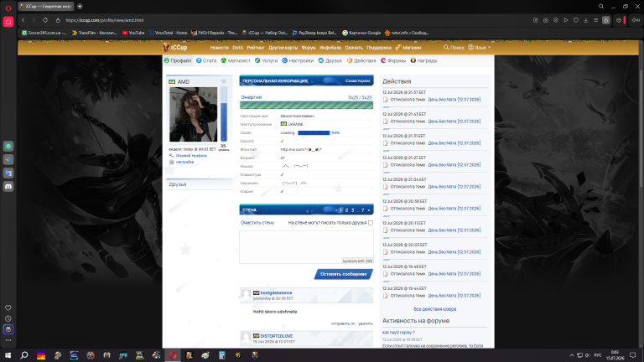644x362 pixels.
Task: Click the browser back arrow
Action: pos(23,20)
